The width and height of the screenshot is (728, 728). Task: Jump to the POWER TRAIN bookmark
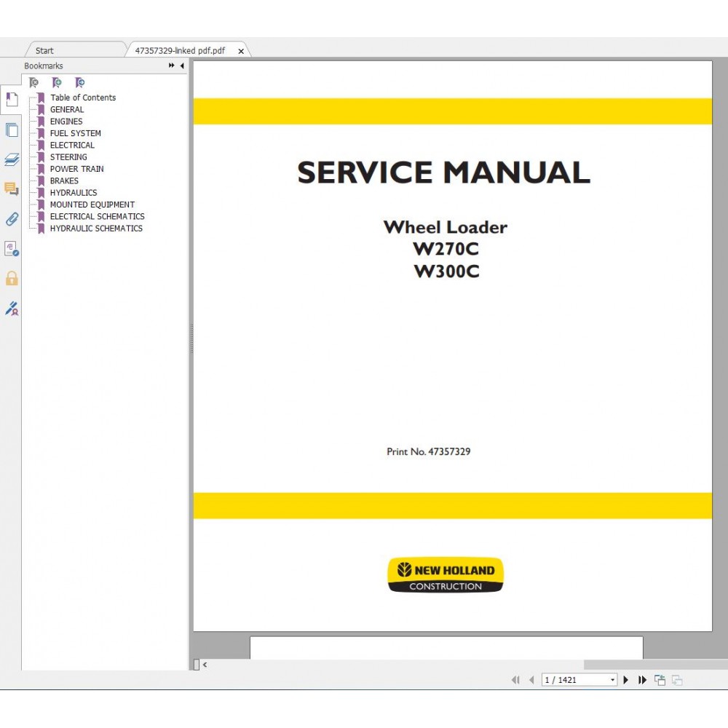click(76, 169)
